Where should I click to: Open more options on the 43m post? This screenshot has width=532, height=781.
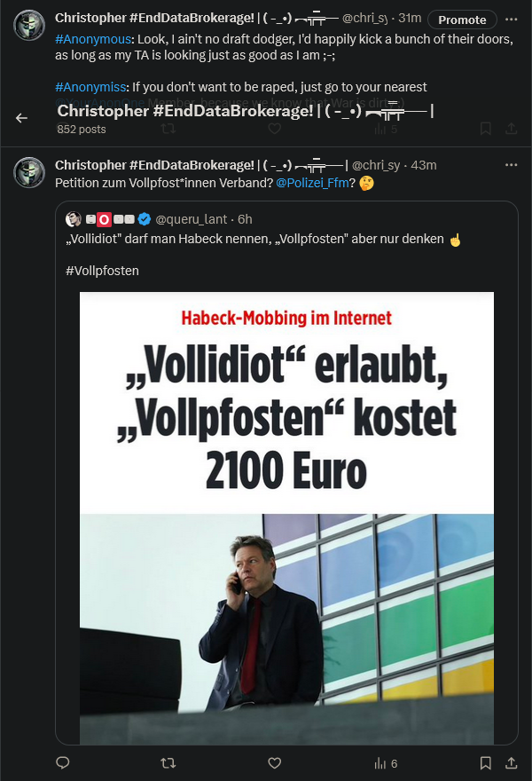[511, 165]
